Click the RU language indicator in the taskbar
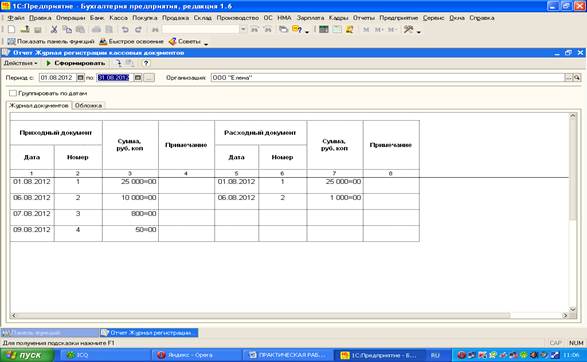 pyautogui.click(x=435, y=355)
